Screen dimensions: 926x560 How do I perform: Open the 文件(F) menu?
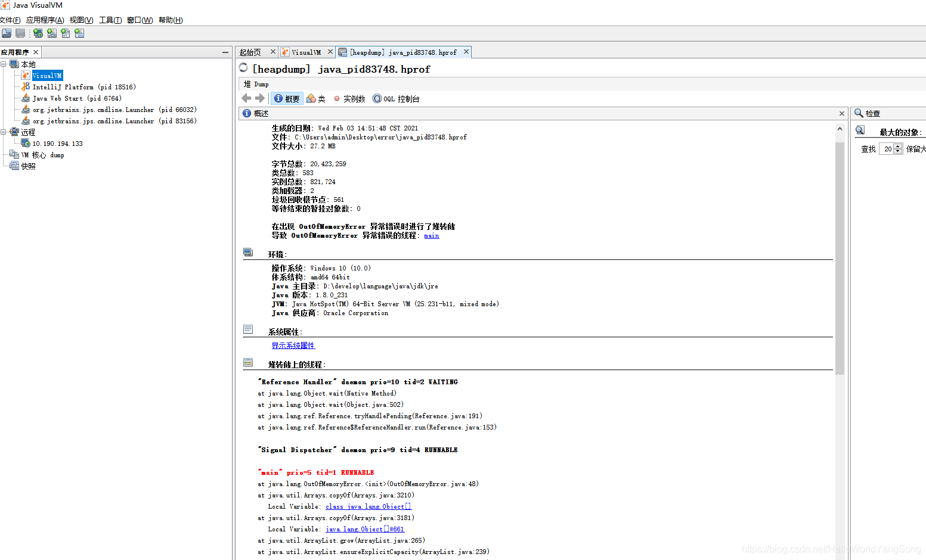[10, 20]
